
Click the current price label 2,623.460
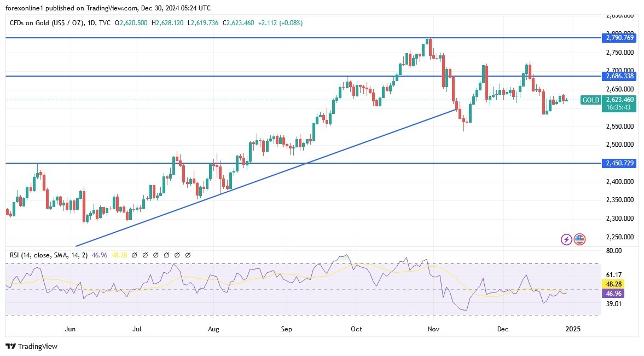click(621, 100)
